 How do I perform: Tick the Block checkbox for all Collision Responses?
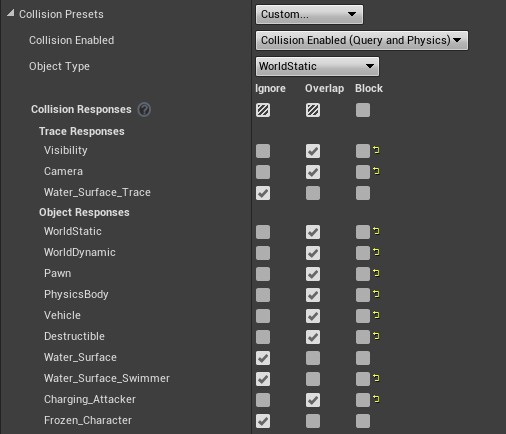click(363, 110)
